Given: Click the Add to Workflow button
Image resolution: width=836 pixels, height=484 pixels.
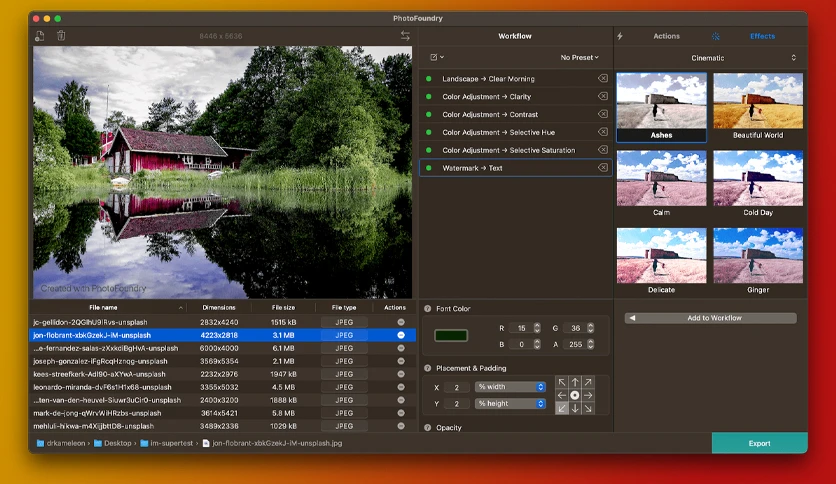Looking at the screenshot, I should [x=711, y=318].
